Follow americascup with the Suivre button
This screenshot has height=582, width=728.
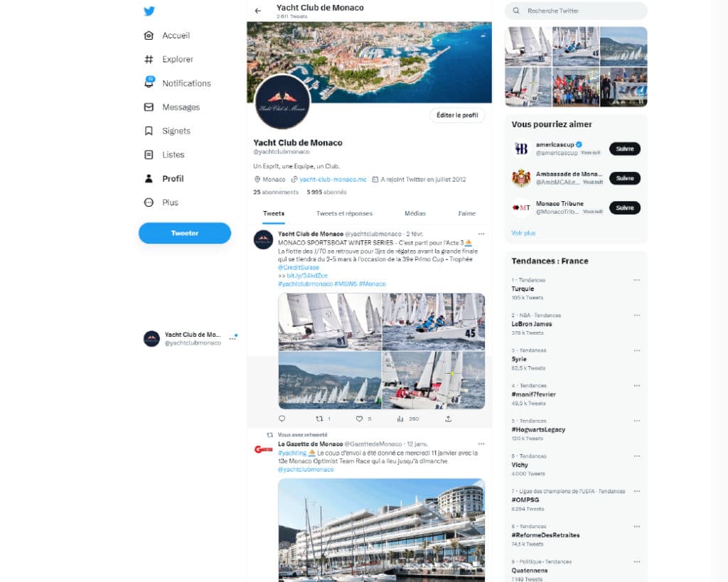(x=624, y=149)
